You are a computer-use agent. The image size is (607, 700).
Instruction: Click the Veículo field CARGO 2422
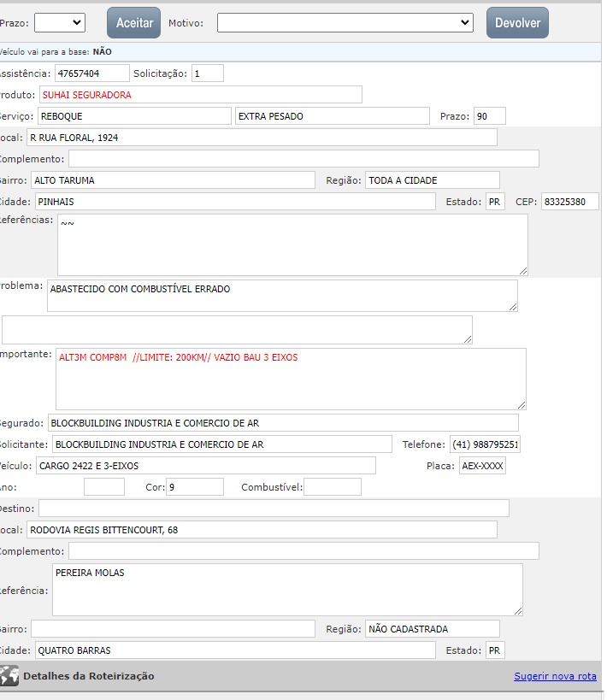pos(204,466)
